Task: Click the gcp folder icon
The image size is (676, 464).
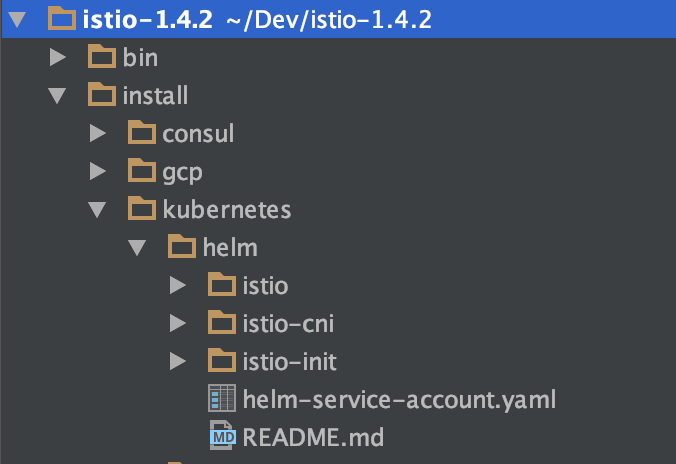Action: coord(142,171)
